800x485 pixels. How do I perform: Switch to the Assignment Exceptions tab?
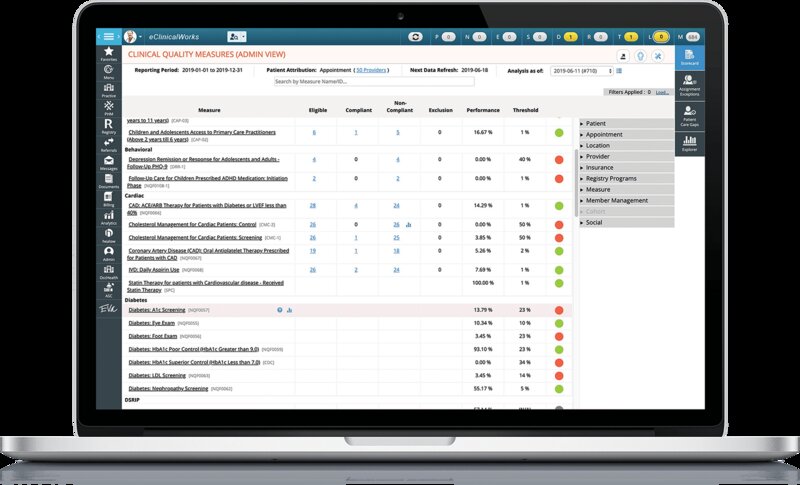(x=689, y=85)
